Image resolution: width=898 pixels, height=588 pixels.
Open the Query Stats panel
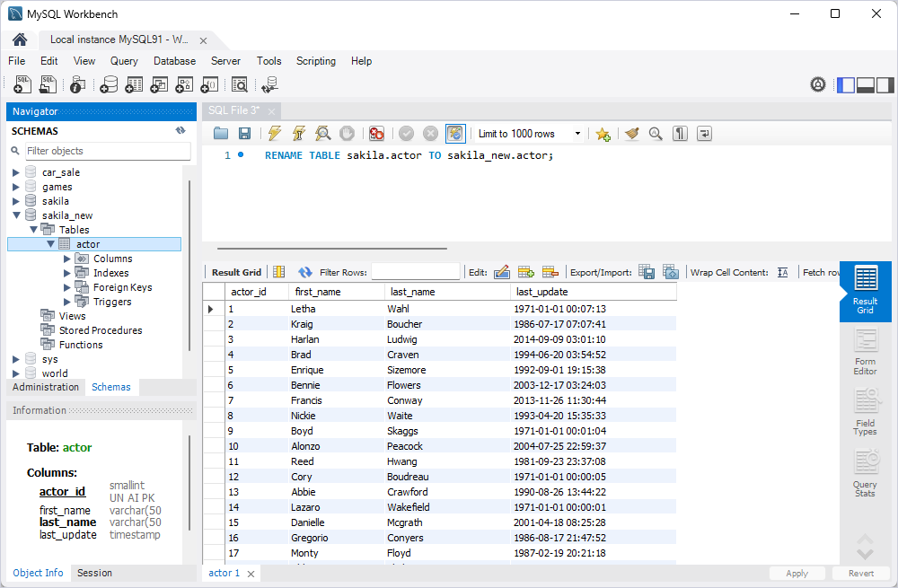pos(866,473)
